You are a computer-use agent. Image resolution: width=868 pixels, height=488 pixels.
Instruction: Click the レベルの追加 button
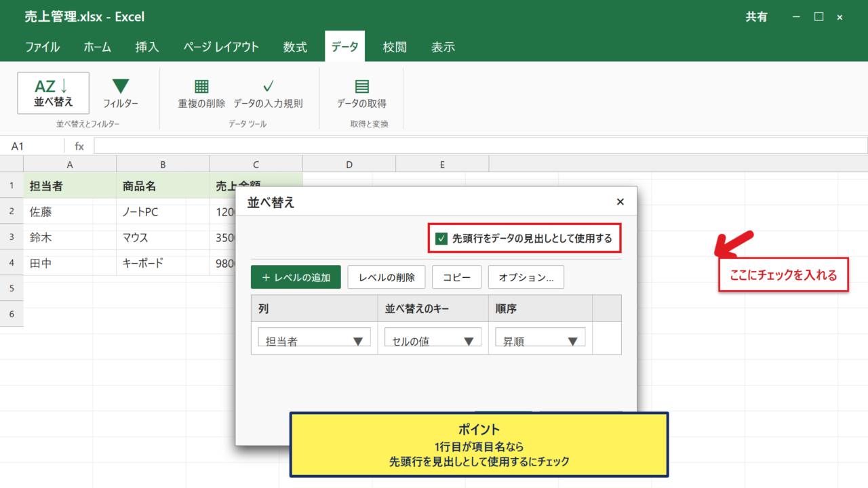pyautogui.click(x=296, y=277)
